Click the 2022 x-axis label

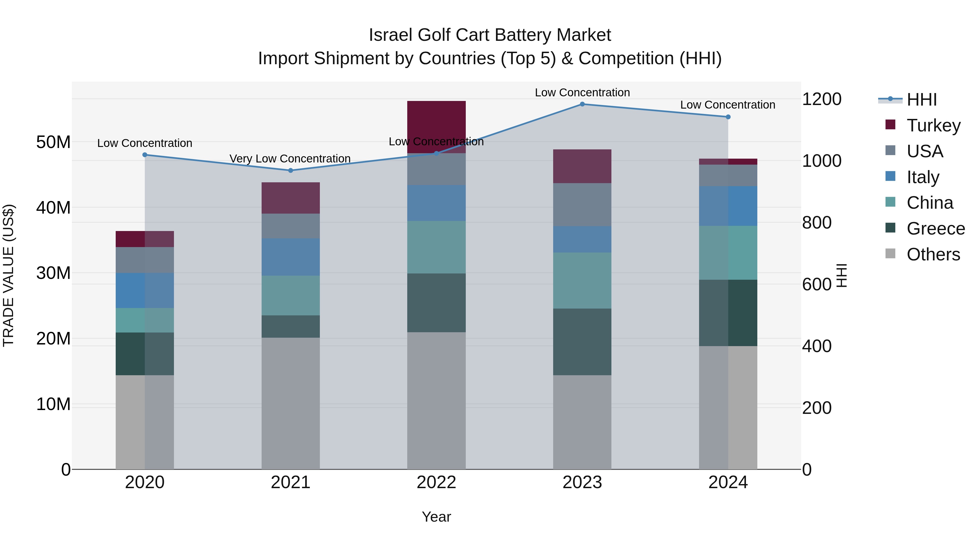[436, 482]
